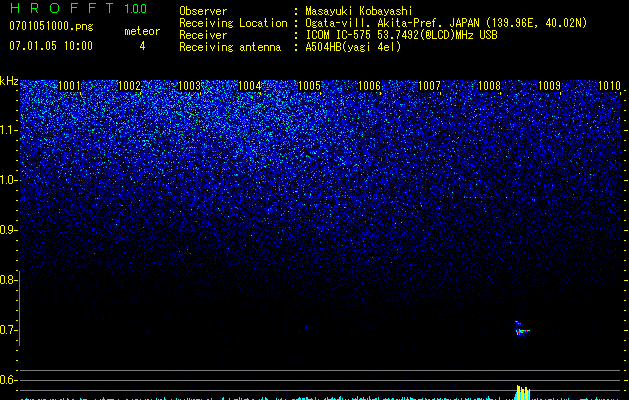Click time marker 1010
629x400 pixels.
click(x=609, y=85)
